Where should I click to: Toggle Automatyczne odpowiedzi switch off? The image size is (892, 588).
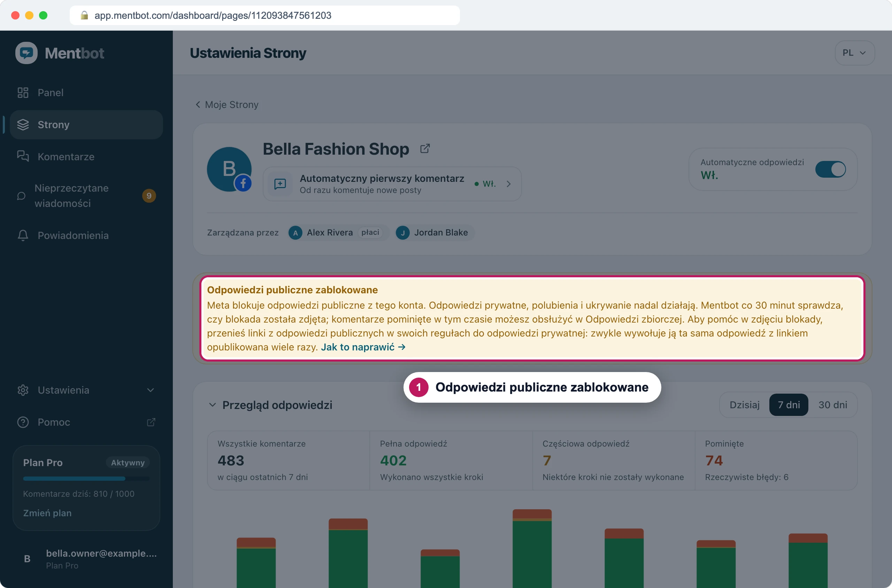click(x=830, y=169)
